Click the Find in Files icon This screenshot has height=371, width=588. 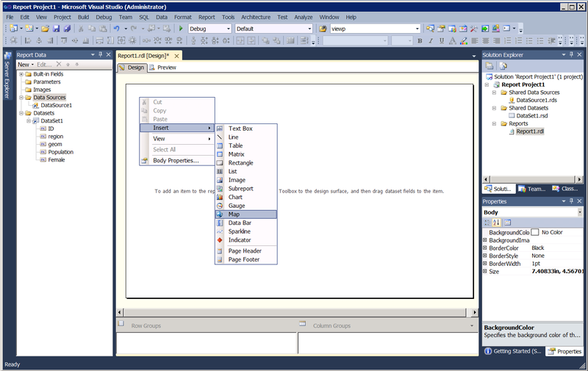[323, 29]
